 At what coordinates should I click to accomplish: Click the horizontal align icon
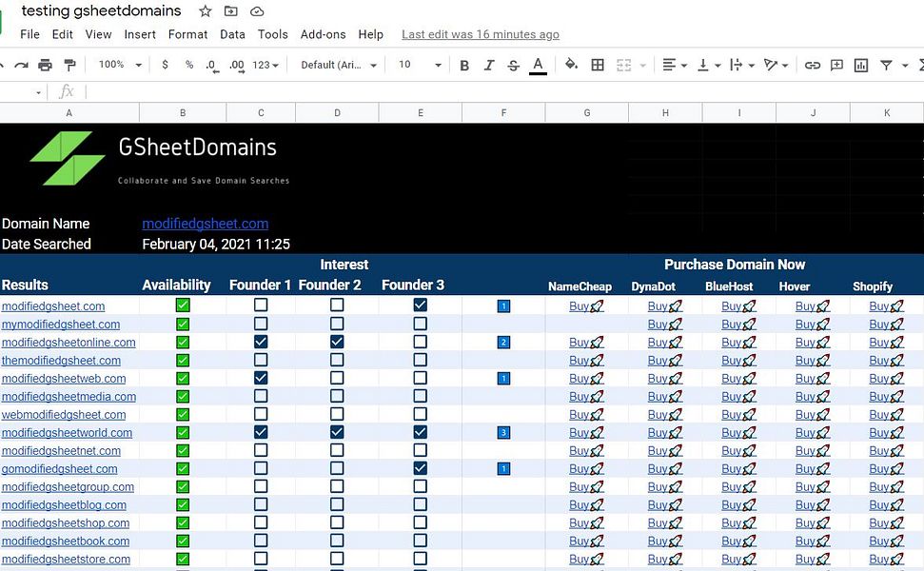coord(669,65)
